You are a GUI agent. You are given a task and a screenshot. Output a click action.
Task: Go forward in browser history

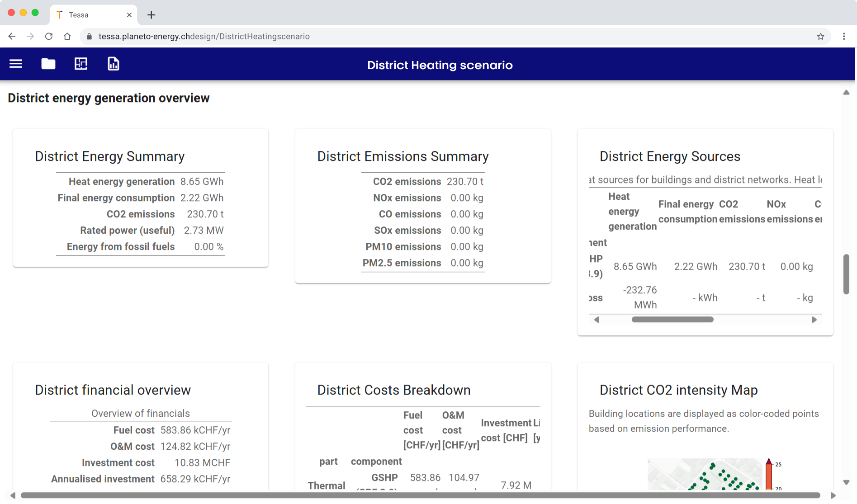pyautogui.click(x=30, y=36)
